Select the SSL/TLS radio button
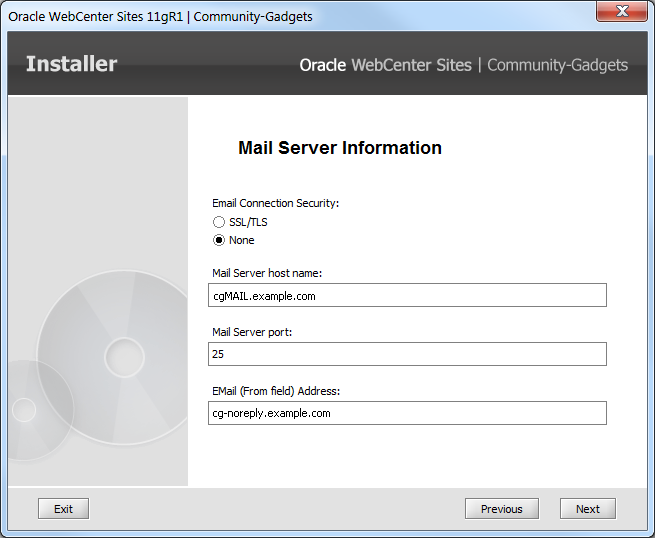The image size is (655, 538). coord(219,222)
